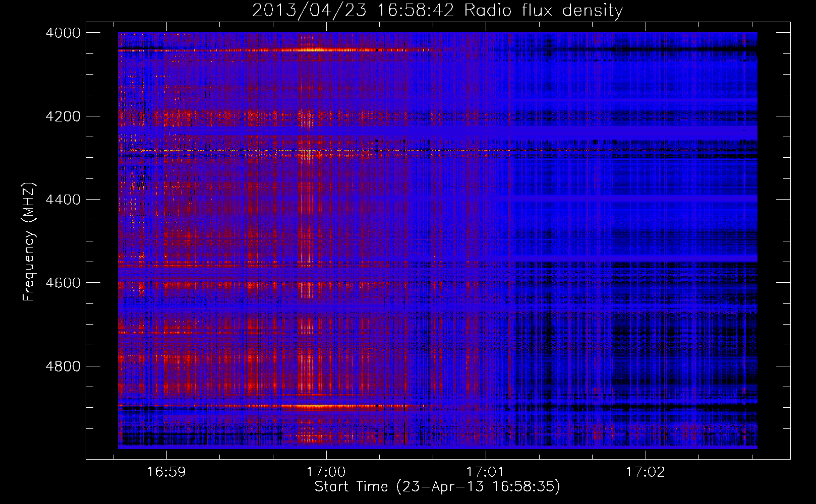Click the plot title "2013/04/23 16:58:42 Radio flux density"
Viewport: 816px width, 504px height.
[x=437, y=10]
